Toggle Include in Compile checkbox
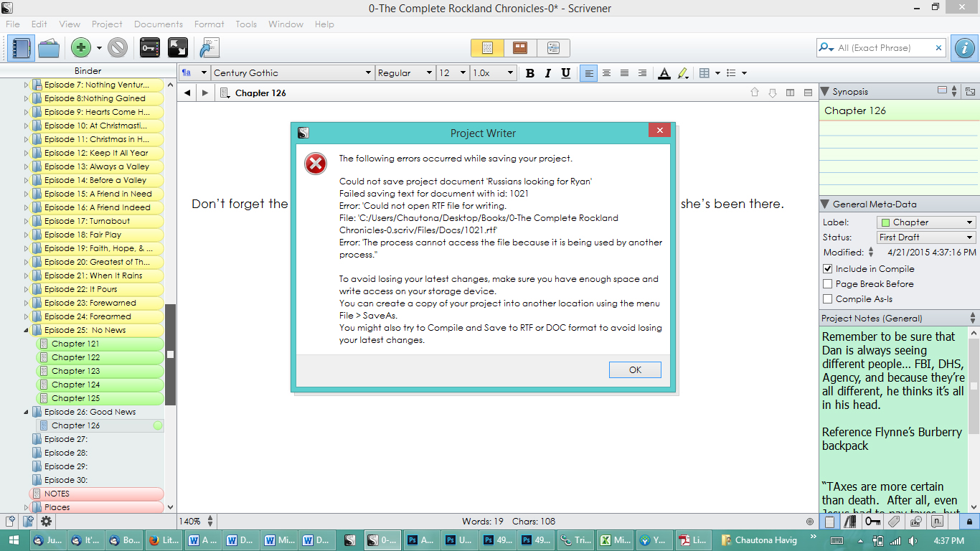Screen dimensions: 980x551 click(x=828, y=269)
